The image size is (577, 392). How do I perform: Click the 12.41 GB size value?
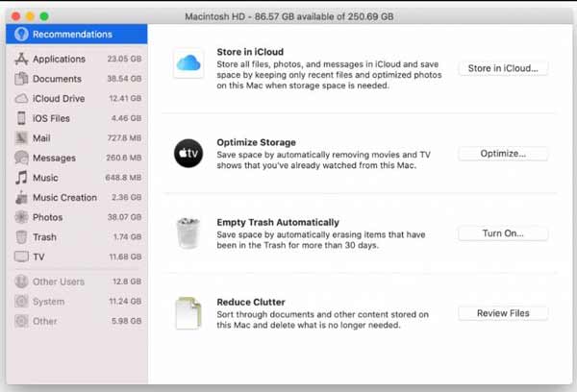pyautogui.click(x=125, y=99)
